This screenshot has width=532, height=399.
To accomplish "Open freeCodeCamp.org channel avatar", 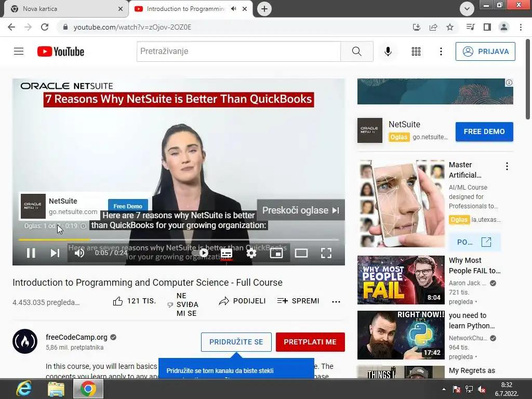I will (x=25, y=341).
